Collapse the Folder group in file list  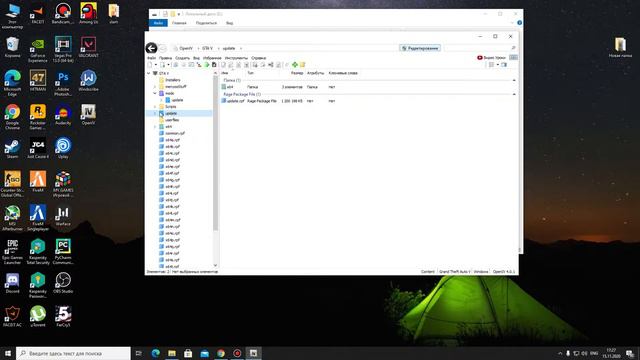(x=514, y=80)
